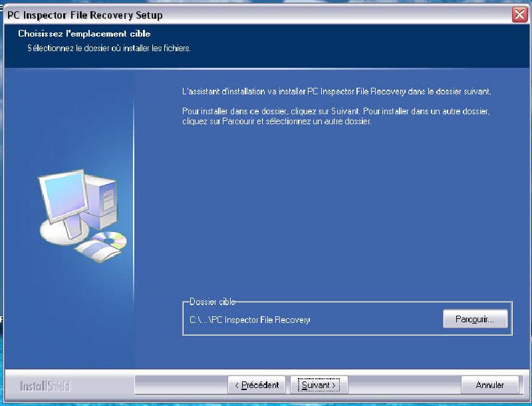Click the Suivant > button
Viewport: 532px width, 406px height.
[x=319, y=385]
